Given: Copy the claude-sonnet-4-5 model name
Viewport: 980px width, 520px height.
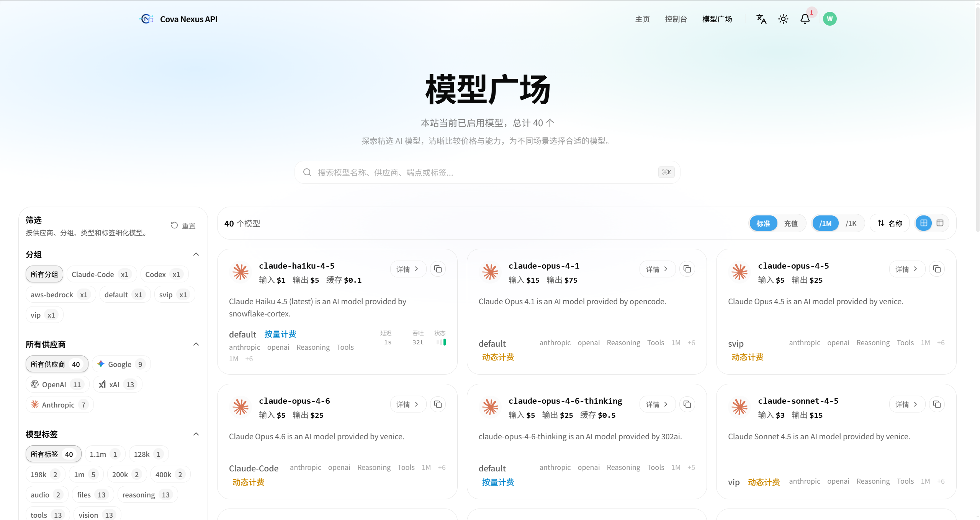Looking at the screenshot, I should 937,404.
